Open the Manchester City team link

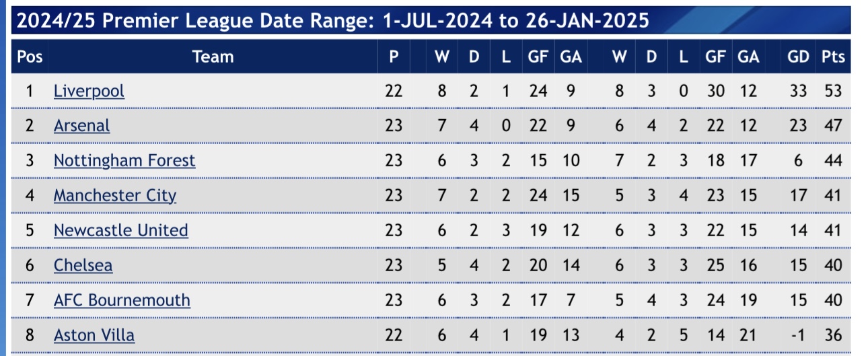pyautogui.click(x=115, y=195)
